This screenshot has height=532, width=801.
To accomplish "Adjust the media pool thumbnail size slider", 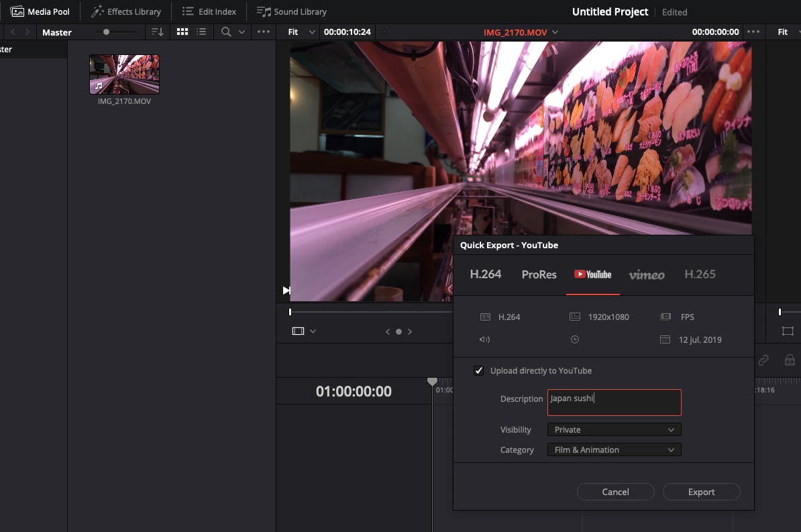I will [106, 32].
